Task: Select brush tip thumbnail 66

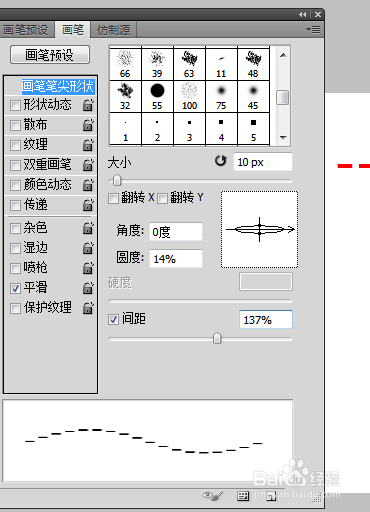Action: pos(125,64)
